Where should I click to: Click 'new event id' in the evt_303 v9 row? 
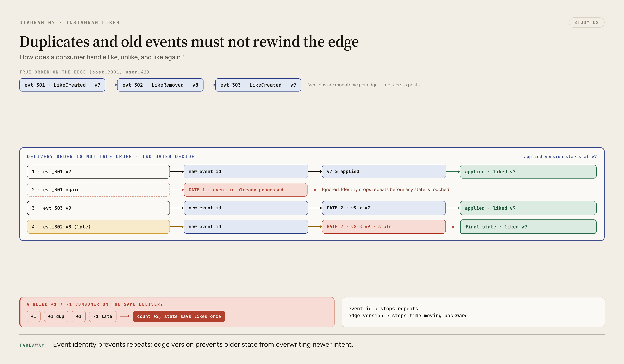246,208
